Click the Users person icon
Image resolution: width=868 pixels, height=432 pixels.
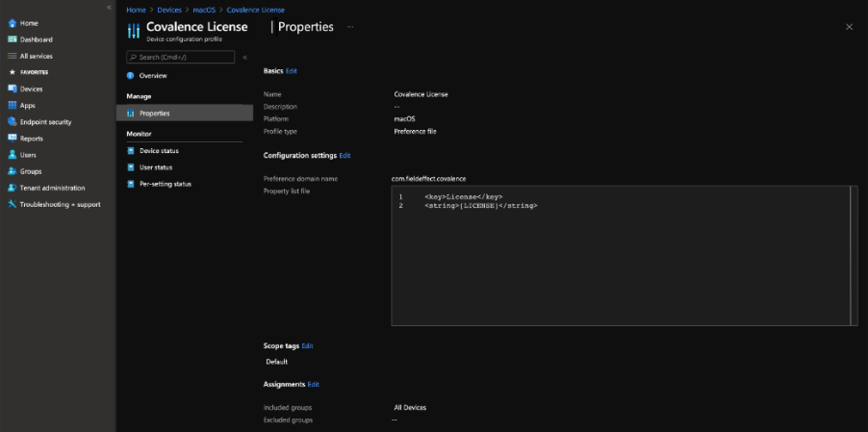click(x=13, y=155)
